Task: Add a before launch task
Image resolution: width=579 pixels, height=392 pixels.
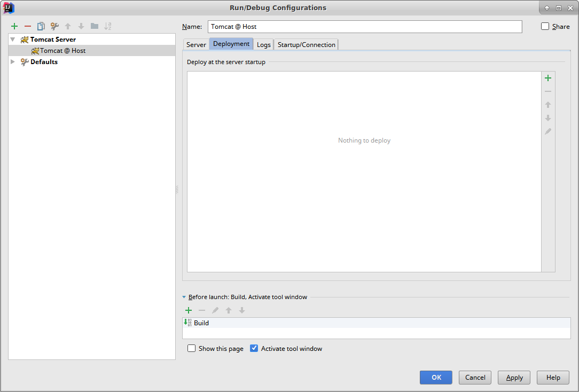Action: pos(188,310)
